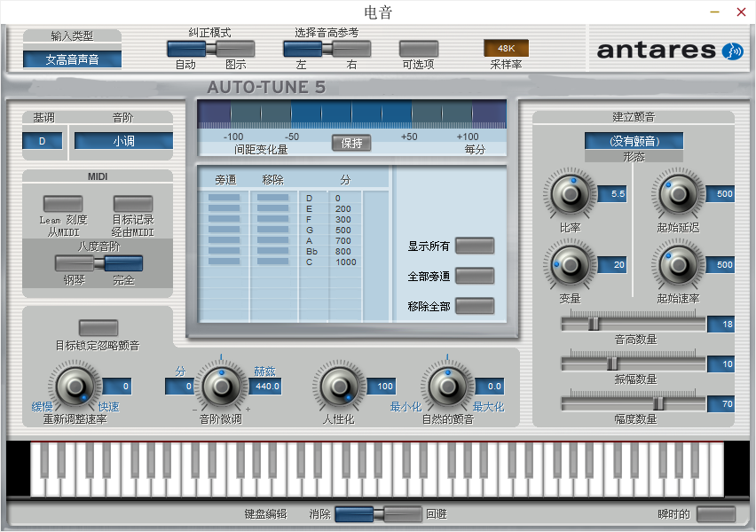756x532 pixels.
Task: Toggle 旁通 for note F
Action: 224,219
